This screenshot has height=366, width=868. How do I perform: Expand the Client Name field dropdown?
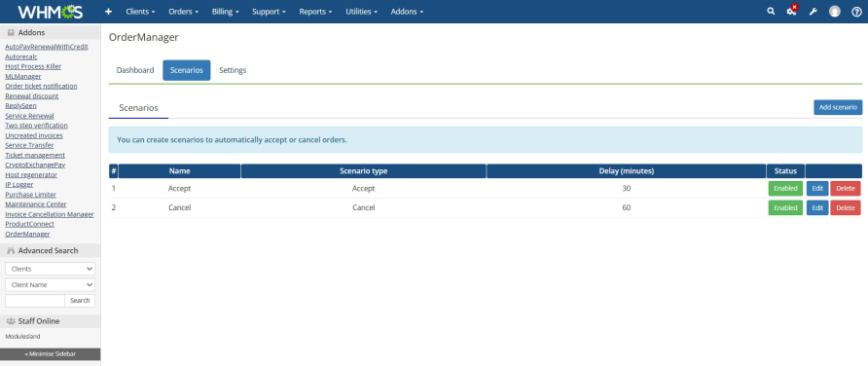50,284
